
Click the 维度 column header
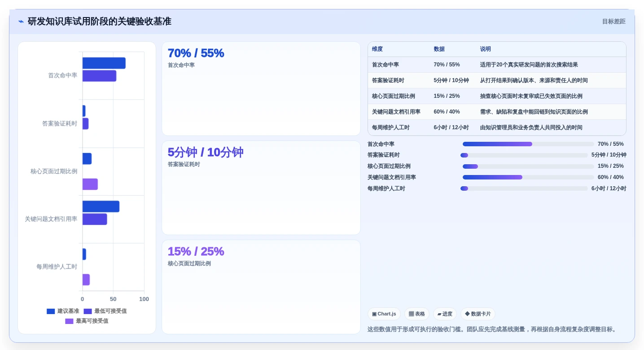377,49
